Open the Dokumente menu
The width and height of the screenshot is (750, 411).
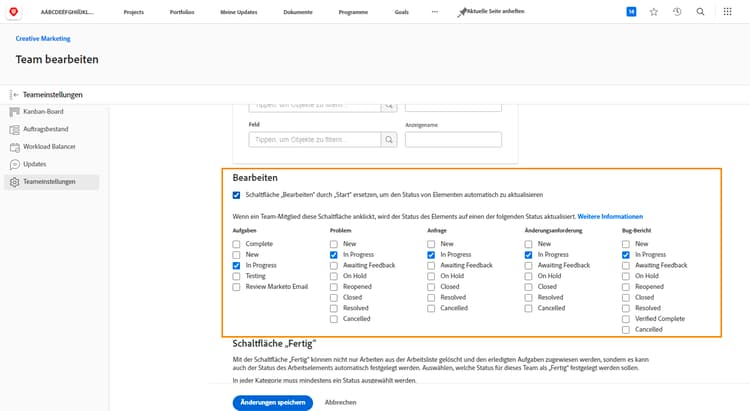pos(298,12)
